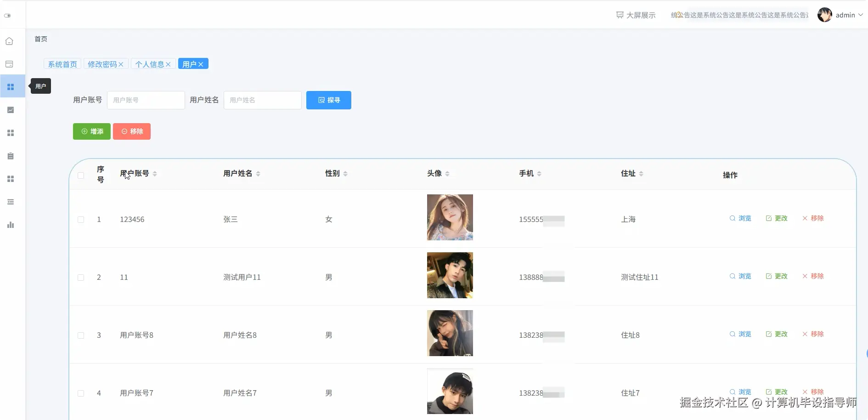
Task: Click the account cell 123456
Action: click(132, 220)
